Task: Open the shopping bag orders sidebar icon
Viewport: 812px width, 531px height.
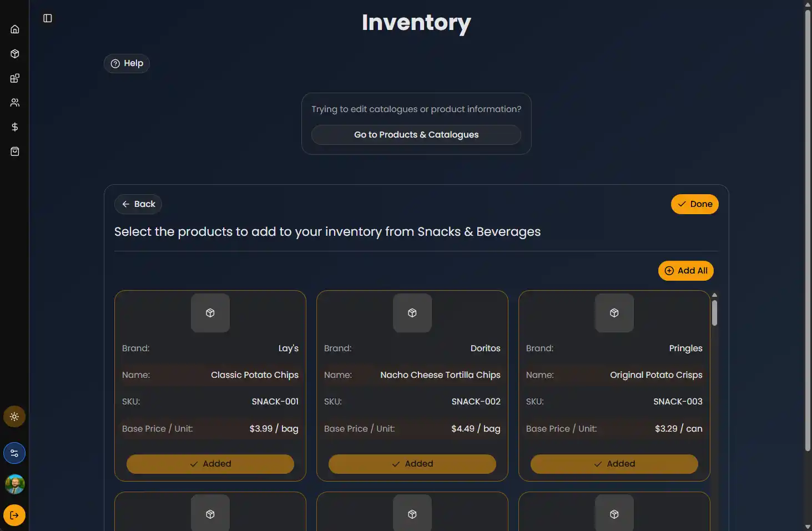Action: click(15, 151)
